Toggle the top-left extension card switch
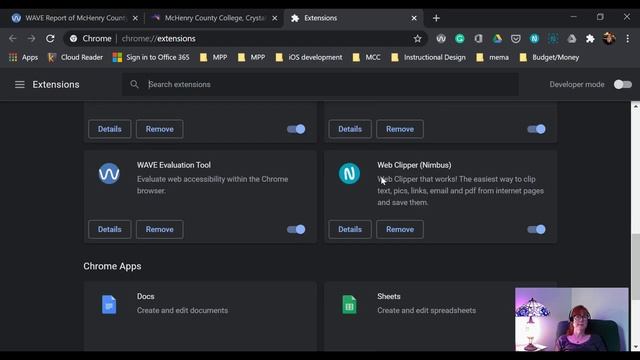Screen dimensions: 640x360 296,129
